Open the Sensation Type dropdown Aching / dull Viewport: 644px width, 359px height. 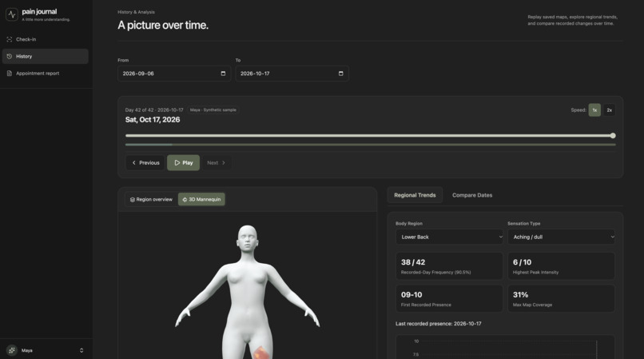pyautogui.click(x=561, y=237)
